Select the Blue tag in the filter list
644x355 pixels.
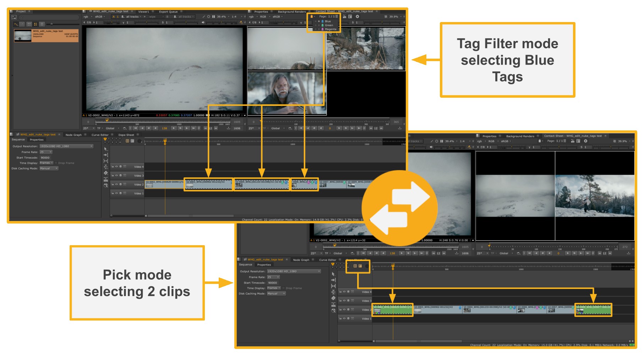(x=327, y=21)
